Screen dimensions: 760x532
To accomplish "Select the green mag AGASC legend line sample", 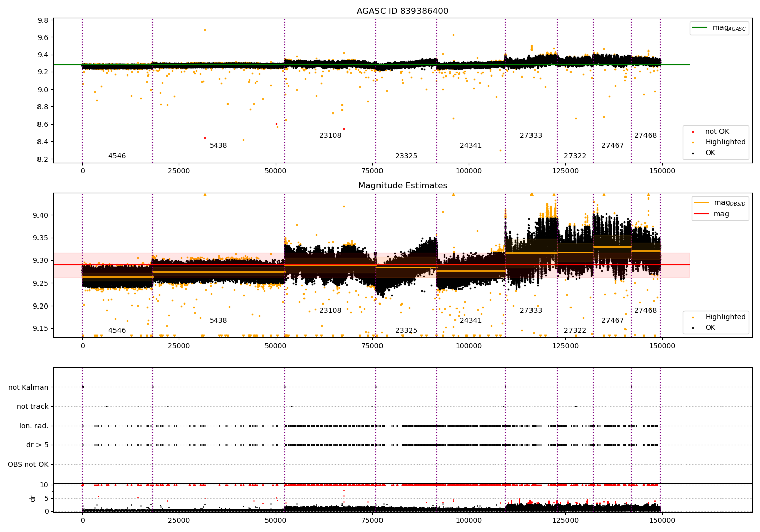I will (700, 28).
